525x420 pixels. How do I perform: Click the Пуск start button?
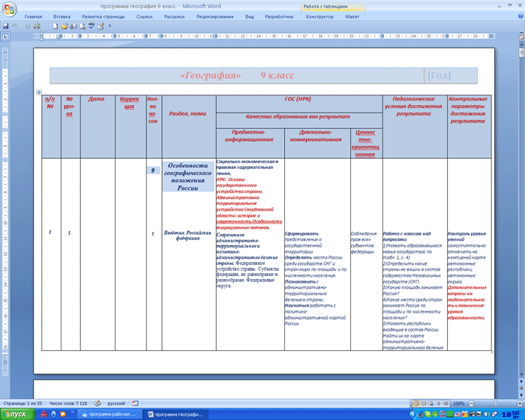13,414
